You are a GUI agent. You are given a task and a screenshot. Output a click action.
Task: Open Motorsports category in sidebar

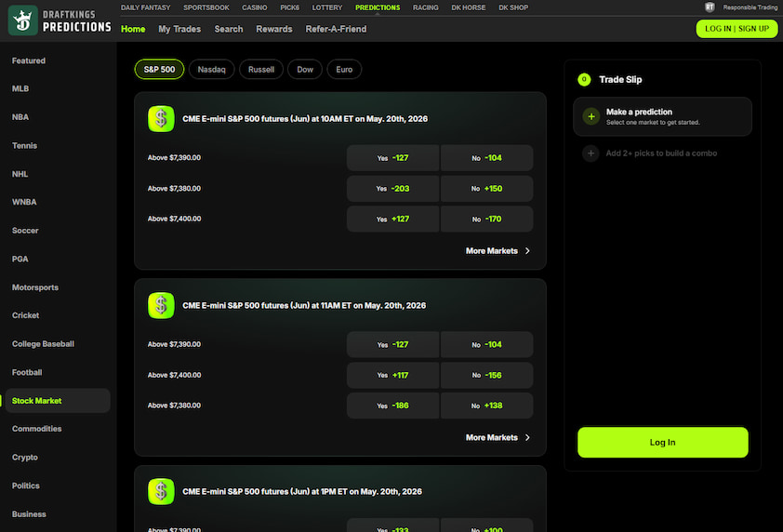[x=35, y=287]
